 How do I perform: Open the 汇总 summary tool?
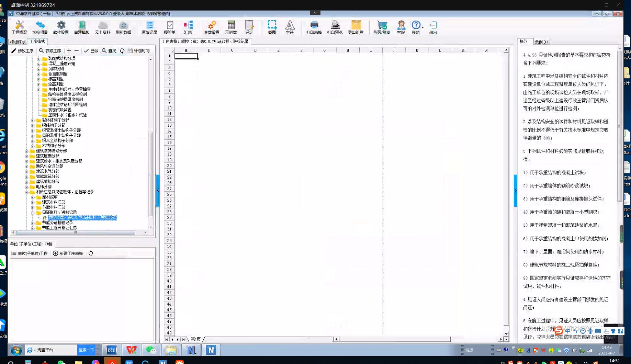click(x=188, y=27)
